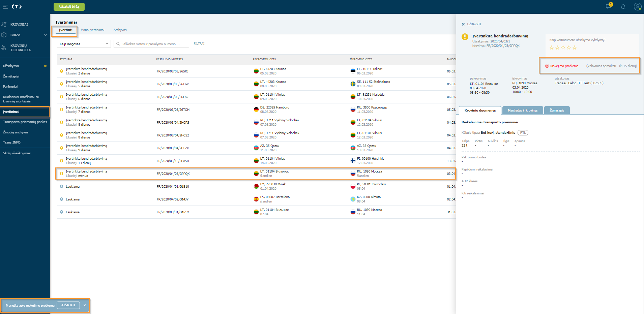The height and width of the screenshot is (314, 644).
Task: Open cargo link FR/2020/04/03/GPPQK in panel
Action: [503, 46]
